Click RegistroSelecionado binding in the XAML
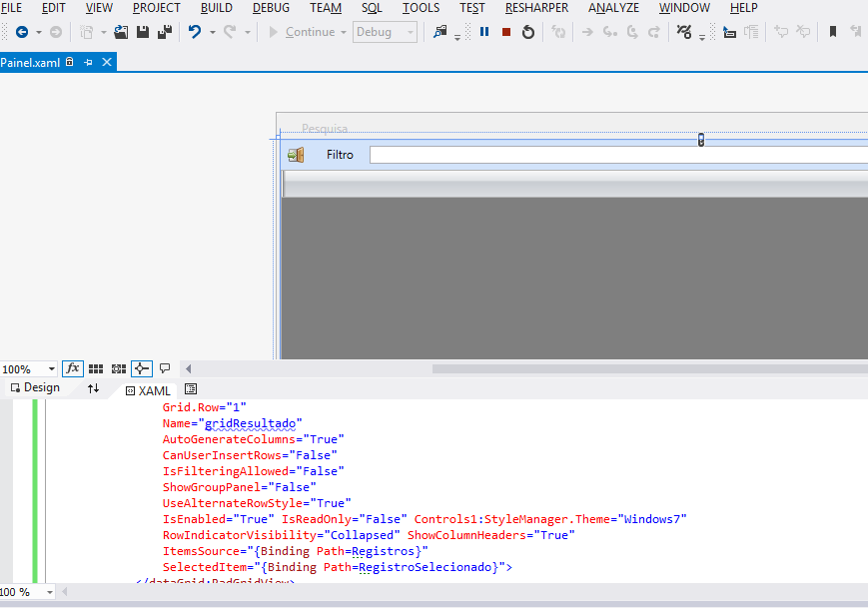 [x=426, y=567]
